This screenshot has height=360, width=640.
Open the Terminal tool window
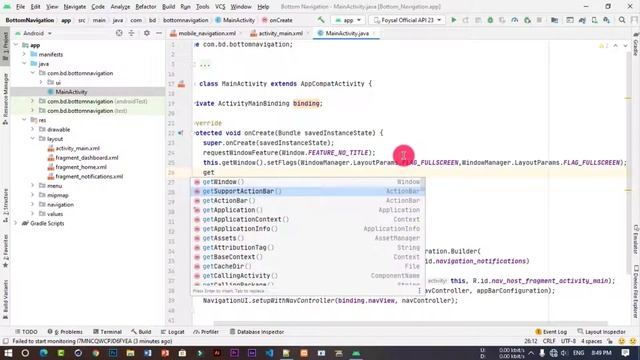click(107, 332)
